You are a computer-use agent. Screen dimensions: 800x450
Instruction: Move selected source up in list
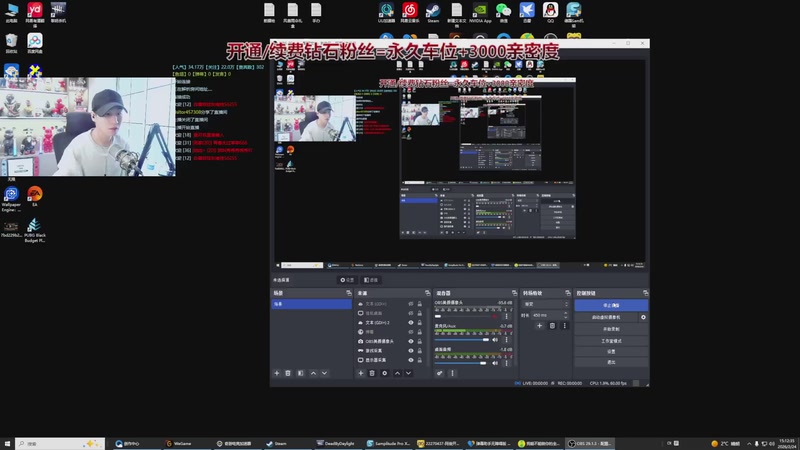[x=397, y=373]
